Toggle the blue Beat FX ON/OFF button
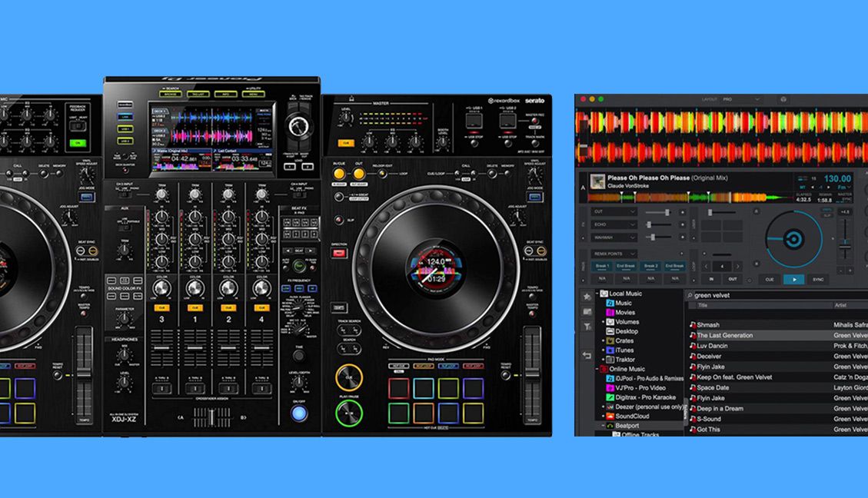This screenshot has width=868, height=498. 299,413
